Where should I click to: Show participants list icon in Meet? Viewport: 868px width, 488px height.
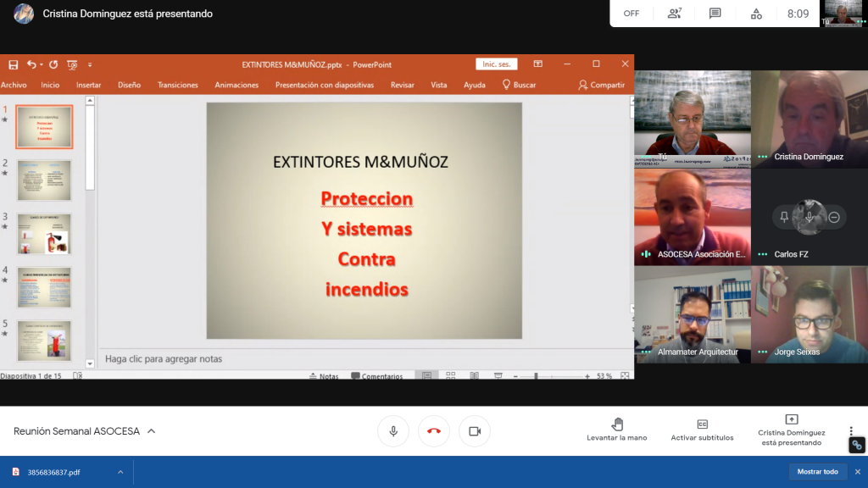click(674, 14)
